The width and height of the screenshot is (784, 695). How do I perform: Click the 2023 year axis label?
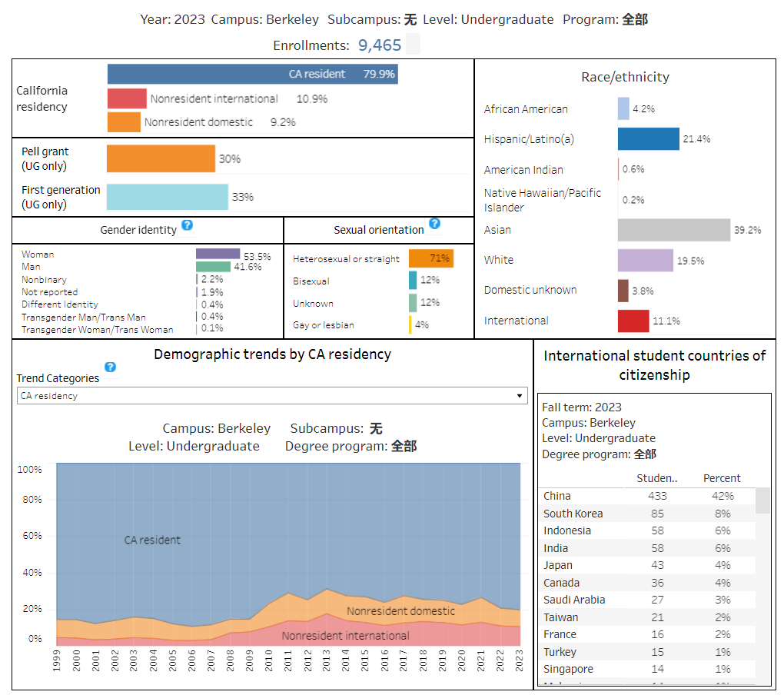(519, 660)
